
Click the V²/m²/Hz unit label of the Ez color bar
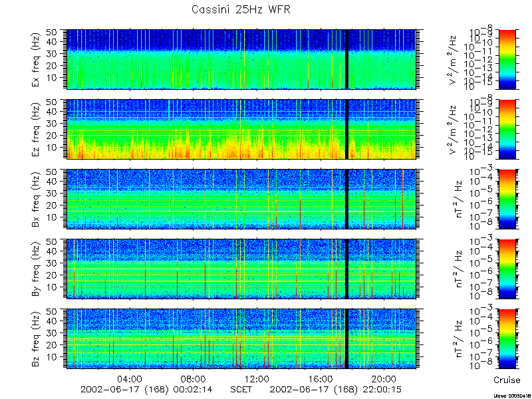coord(454,129)
